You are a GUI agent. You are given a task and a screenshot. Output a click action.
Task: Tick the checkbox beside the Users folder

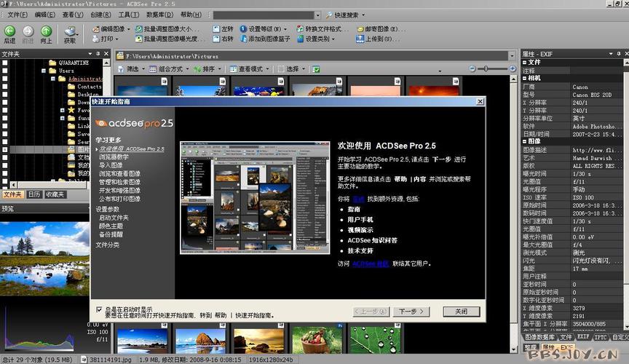(x=5, y=70)
